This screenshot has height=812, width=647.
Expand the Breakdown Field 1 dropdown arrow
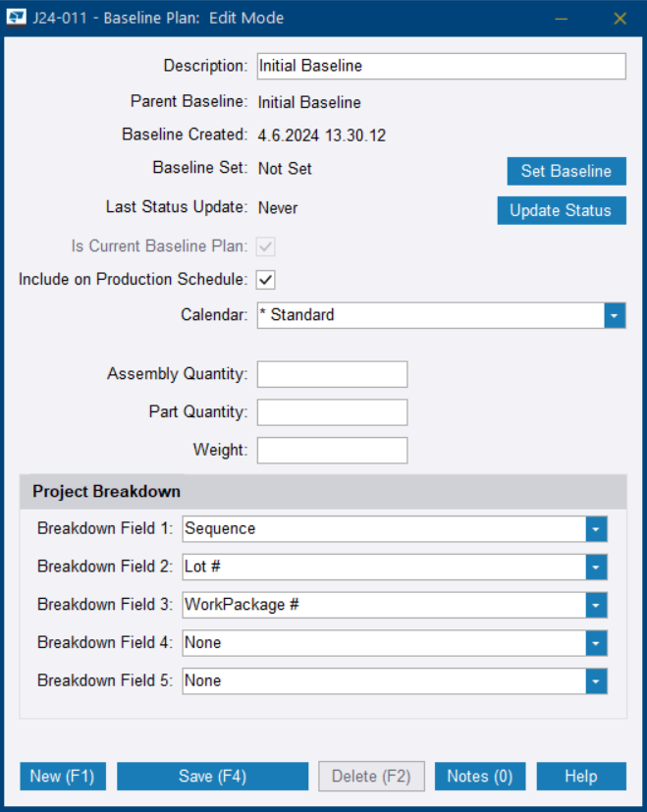click(x=596, y=529)
